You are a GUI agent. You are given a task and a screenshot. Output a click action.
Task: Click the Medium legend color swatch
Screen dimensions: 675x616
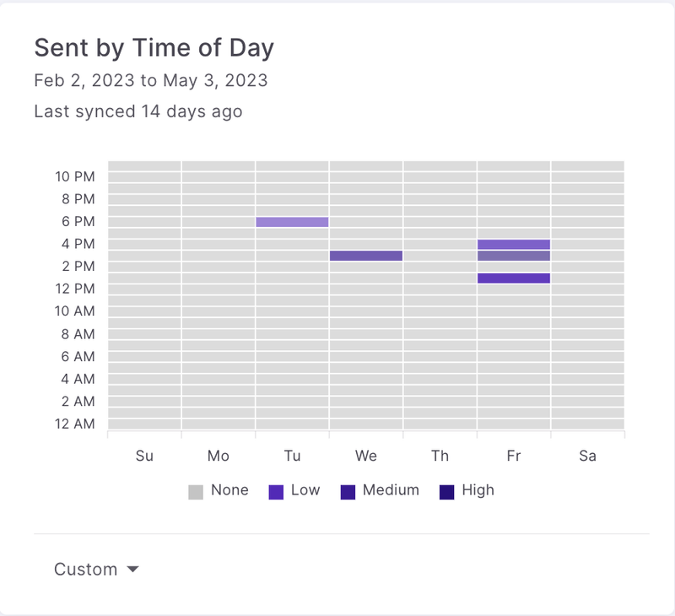[348, 492]
